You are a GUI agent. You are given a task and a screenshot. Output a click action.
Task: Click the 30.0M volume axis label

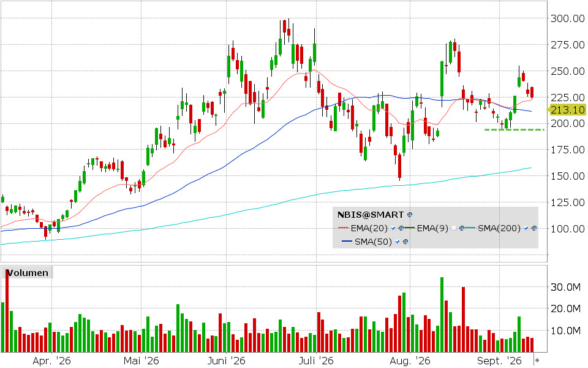pyautogui.click(x=565, y=287)
